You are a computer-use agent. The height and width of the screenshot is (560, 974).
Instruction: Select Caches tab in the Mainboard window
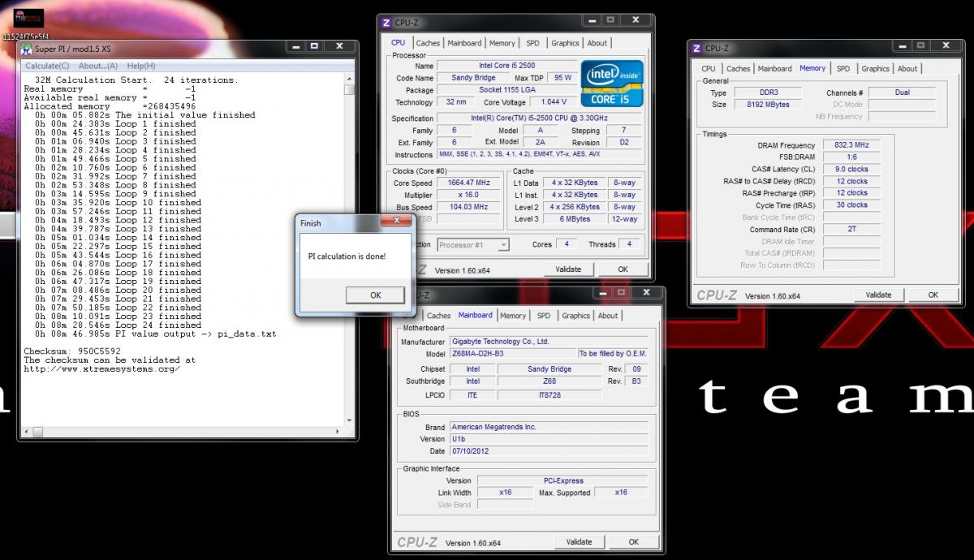click(x=438, y=316)
